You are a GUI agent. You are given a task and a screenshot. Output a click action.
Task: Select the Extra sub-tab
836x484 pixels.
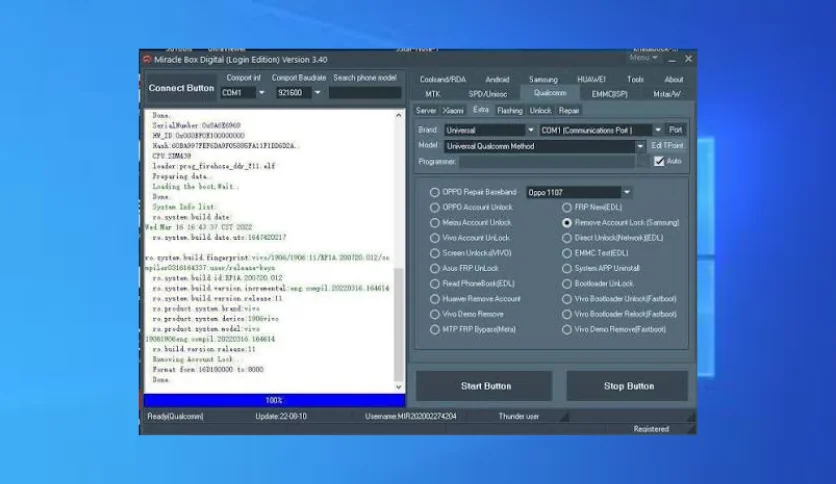[480, 110]
